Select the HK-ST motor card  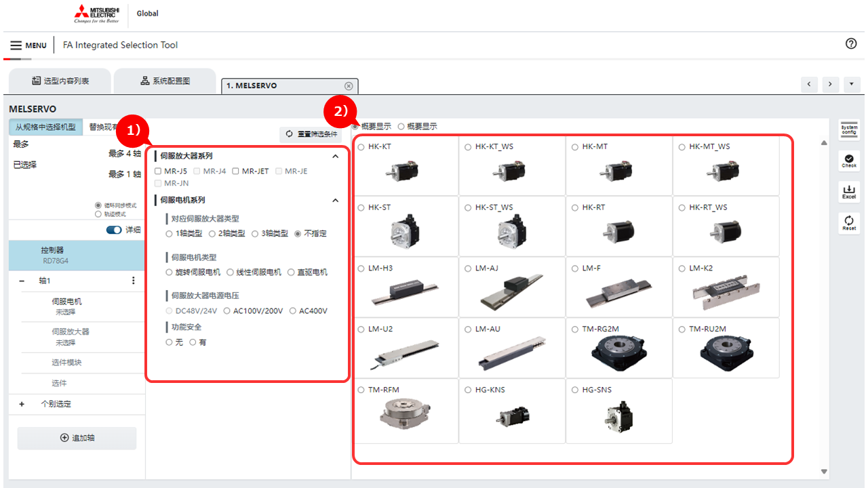tap(406, 226)
